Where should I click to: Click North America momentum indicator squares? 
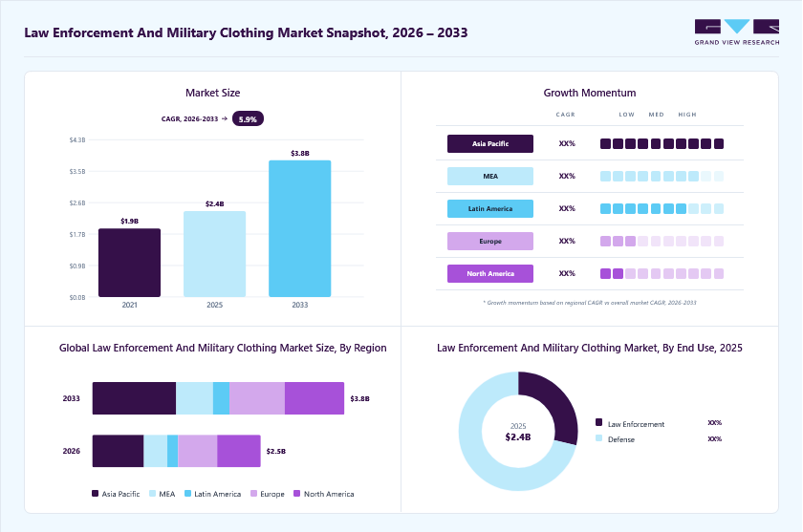[662, 274]
